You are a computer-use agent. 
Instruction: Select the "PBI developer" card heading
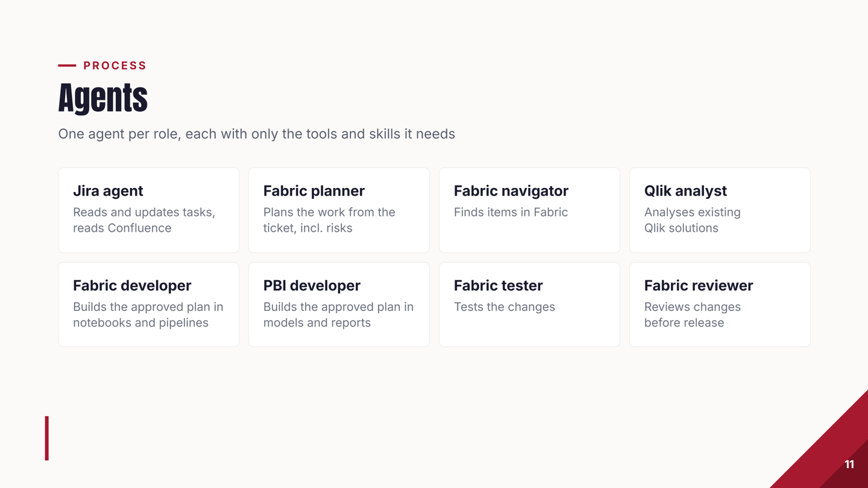[x=312, y=286]
